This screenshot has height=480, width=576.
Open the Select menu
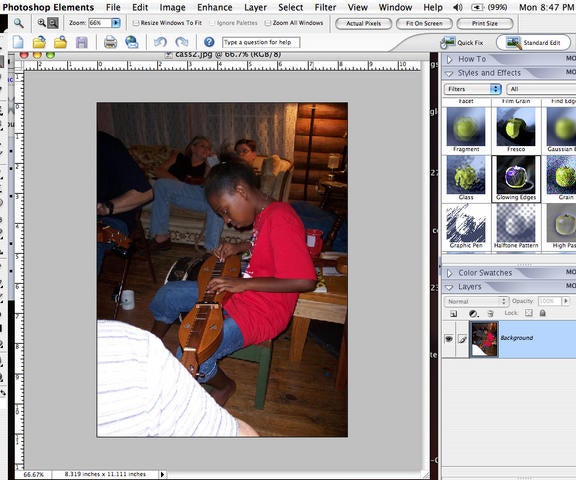291,7
